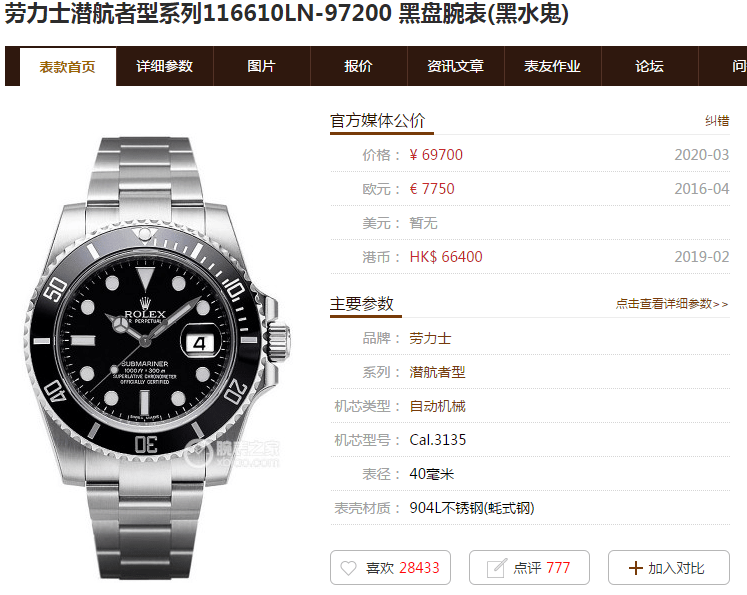Image resolution: width=747 pixels, height=595 pixels.
Task: Click the plus icon in 加入对比
Action: [x=636, y=568]
